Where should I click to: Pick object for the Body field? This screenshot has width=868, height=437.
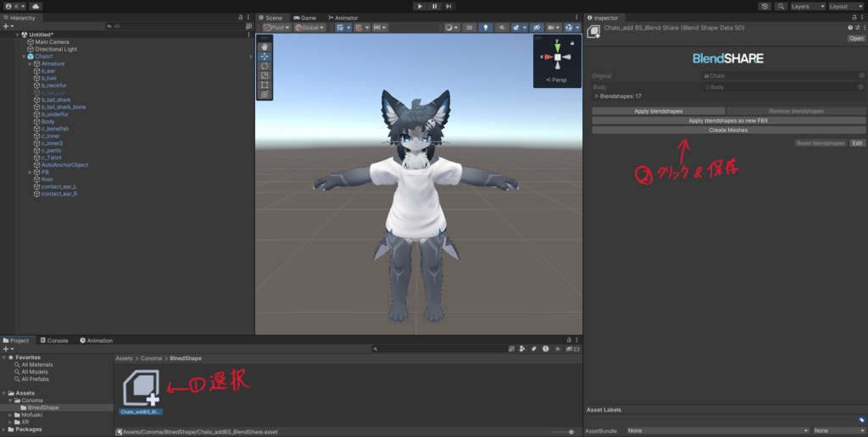point(861,87)
